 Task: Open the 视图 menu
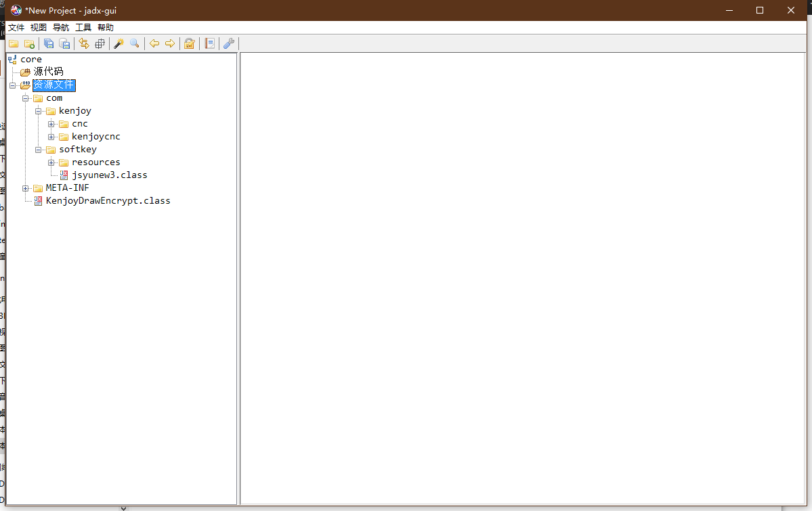tap(39, 28)
